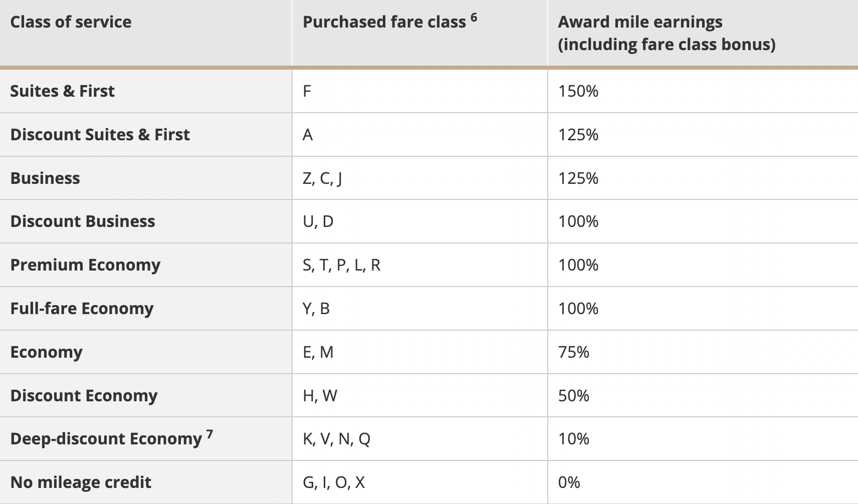
Task: Select the 'Business' row label
Action: [45, 178]
